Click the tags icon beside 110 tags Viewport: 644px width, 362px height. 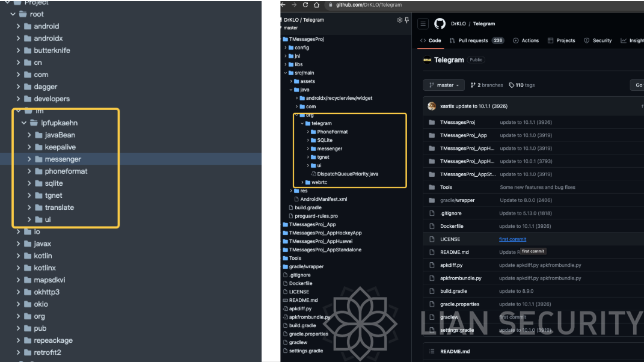(511, 85)
